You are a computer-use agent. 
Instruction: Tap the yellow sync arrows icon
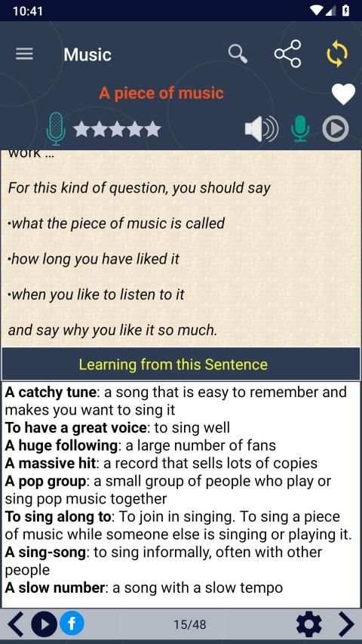click(337, 54)
